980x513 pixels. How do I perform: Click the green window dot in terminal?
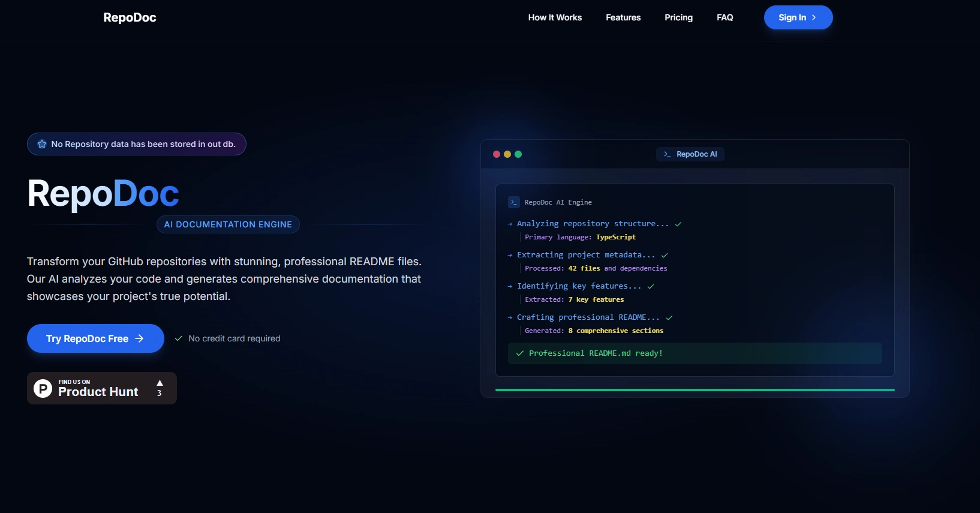518,154
